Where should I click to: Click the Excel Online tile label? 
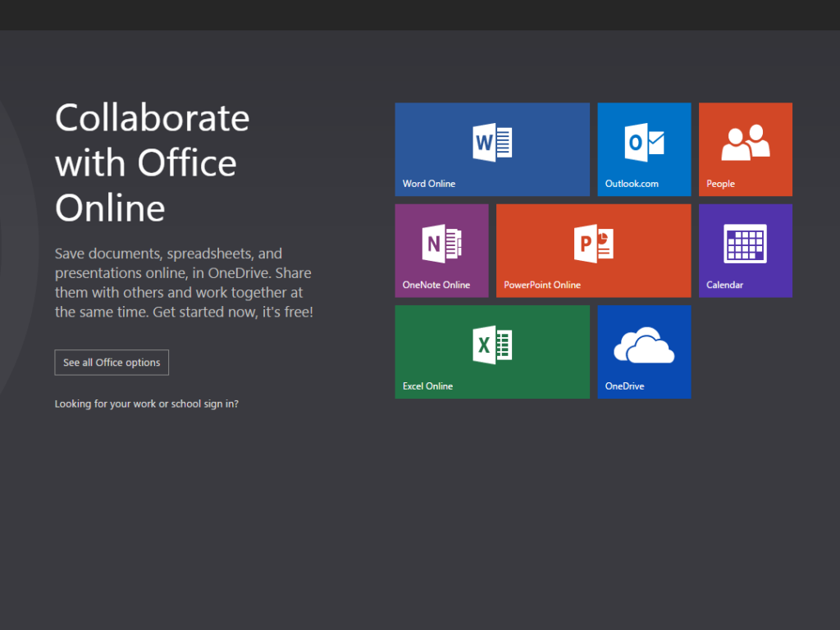[427, 386]
